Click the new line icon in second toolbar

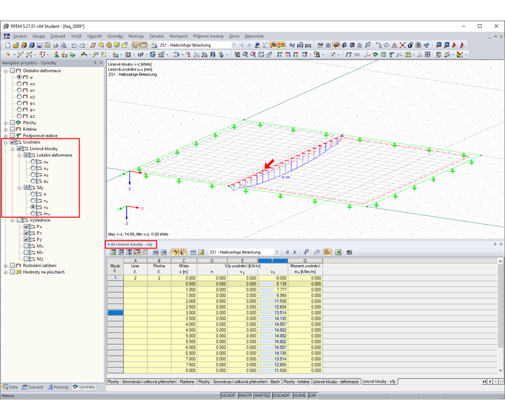click(x=20, y=54)
